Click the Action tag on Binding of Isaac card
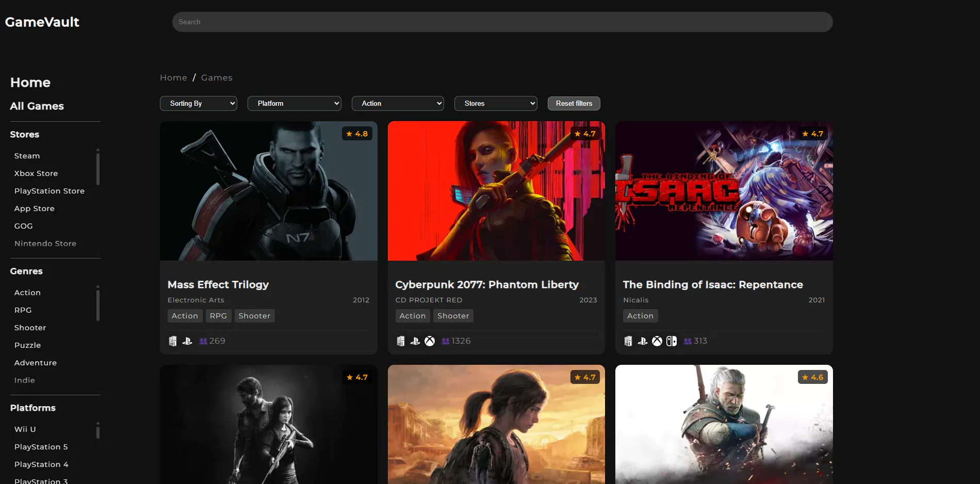 (640, 316)
